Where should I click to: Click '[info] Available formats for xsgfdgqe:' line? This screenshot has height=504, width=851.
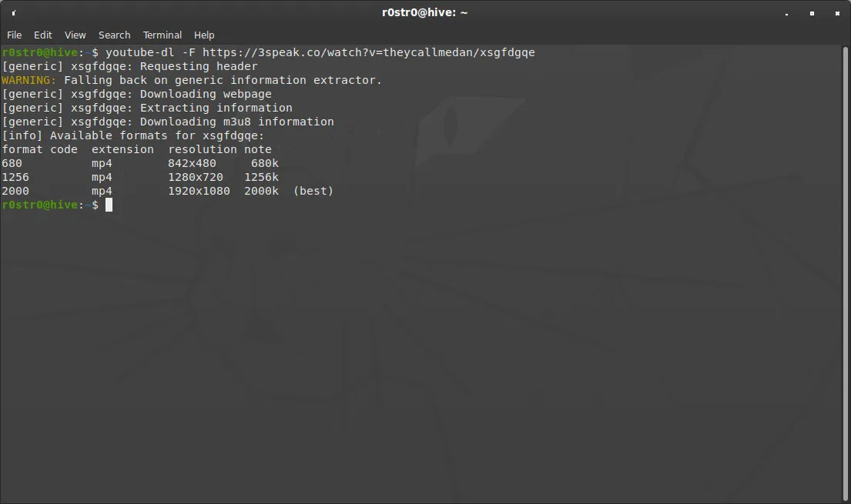pyautogui.click(x=133, y=135)
